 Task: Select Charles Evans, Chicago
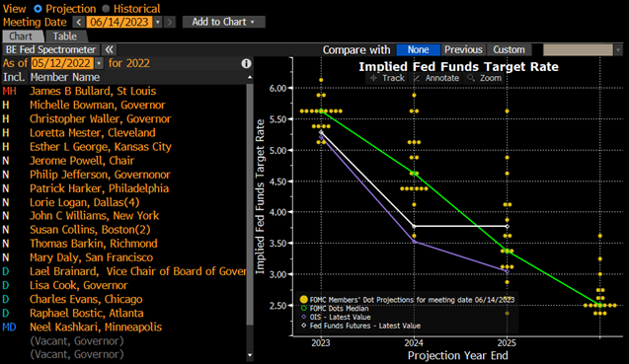[86, 300]
